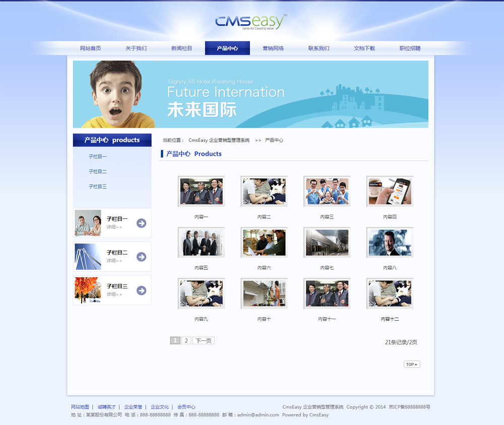
Task: Click the 下一页 next page button
Action: 203,341
